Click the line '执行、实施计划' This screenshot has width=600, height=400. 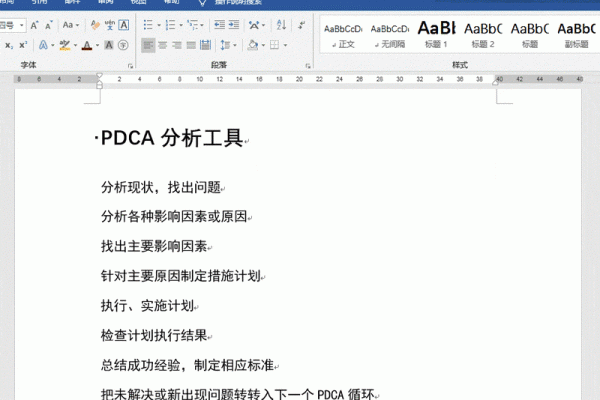(147, 305)
